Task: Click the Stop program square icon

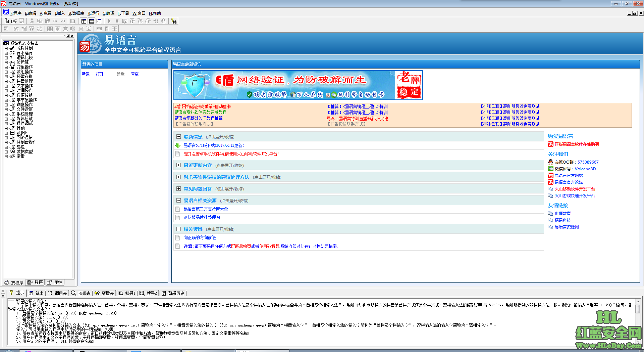Action: (117, 21)
